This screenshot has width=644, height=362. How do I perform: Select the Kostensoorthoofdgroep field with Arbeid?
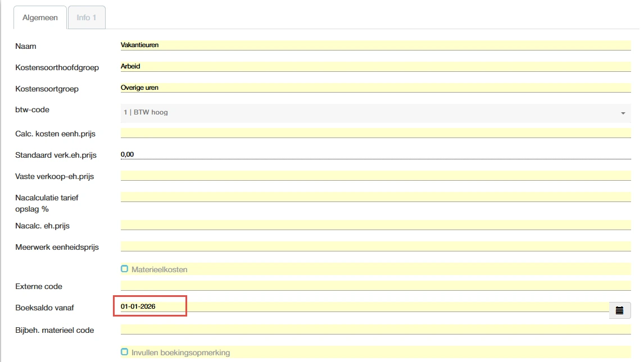[x=375, y=66]
